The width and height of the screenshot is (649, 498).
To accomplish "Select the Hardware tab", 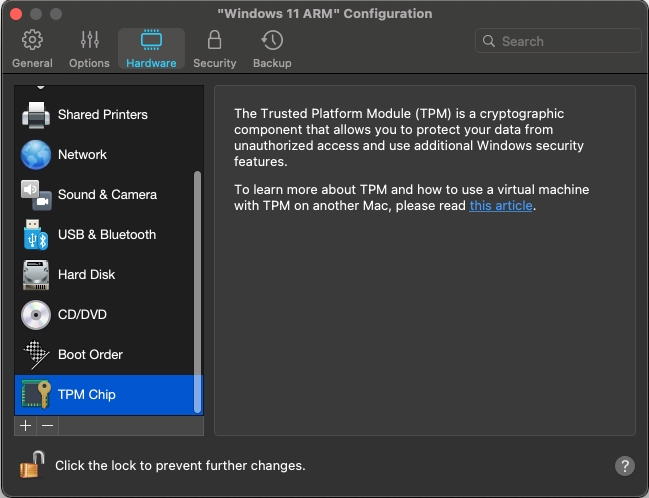I will point(151,48).
